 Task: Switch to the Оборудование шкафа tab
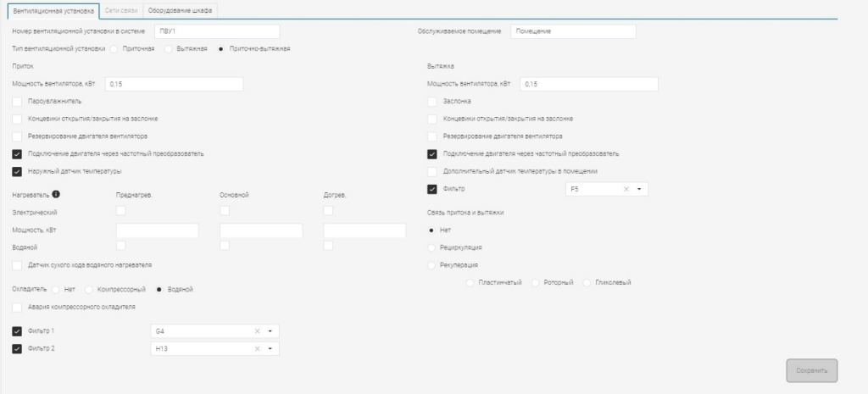click(x=180, y=10)
